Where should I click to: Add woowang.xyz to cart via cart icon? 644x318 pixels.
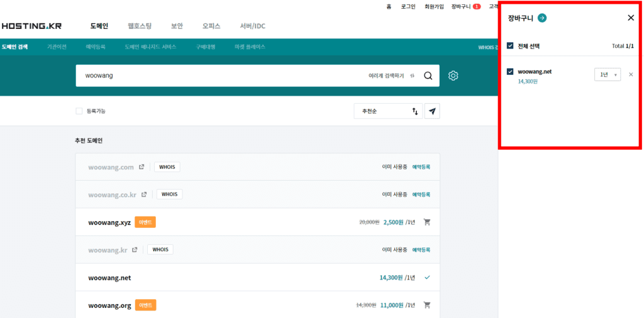coord(427,222)
